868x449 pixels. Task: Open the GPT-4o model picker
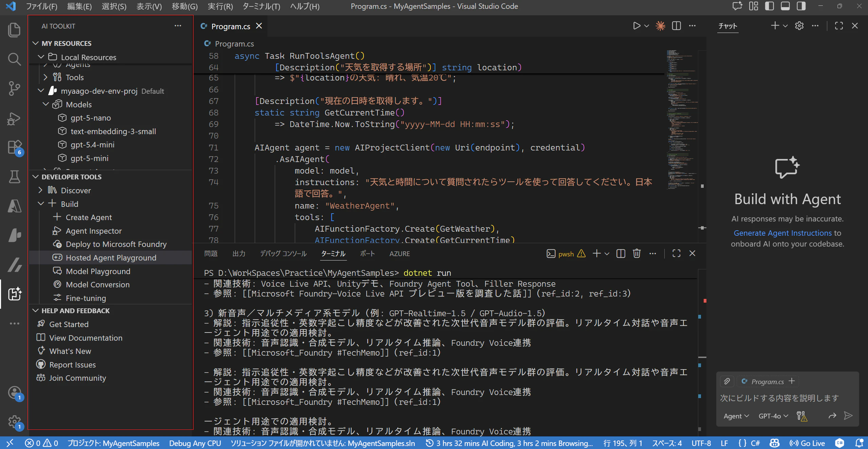pos(773,416)
